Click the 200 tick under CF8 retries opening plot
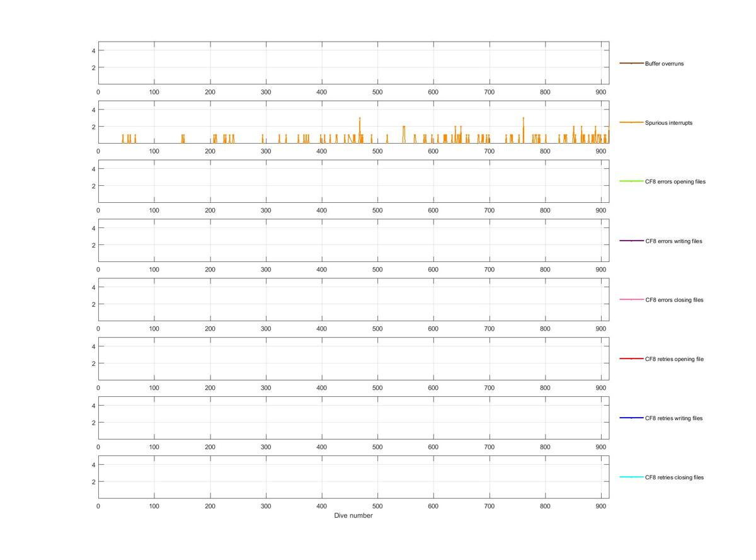The width and height of the screenshot is (756, 560). (210, 388)
